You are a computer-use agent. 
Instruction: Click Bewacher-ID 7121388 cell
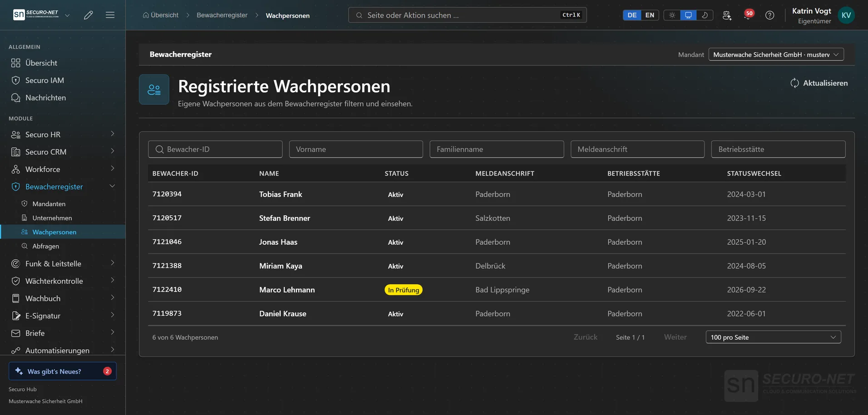tap(167, 266)
